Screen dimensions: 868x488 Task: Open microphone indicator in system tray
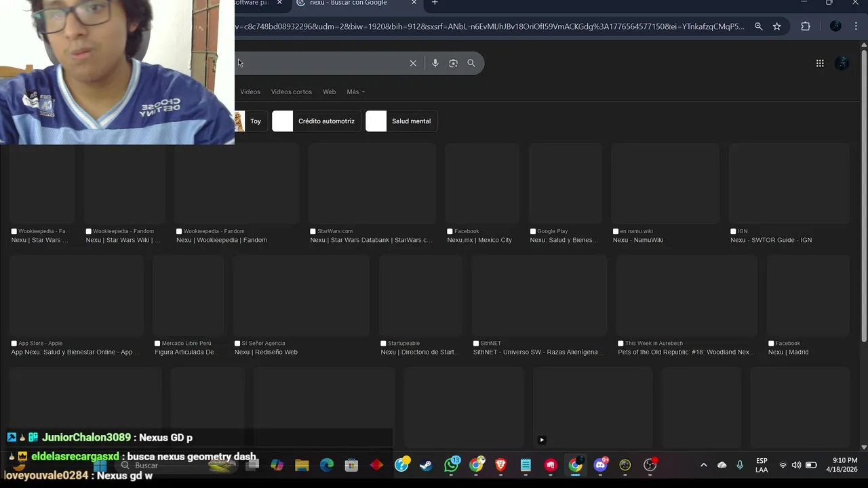pos(740,465)
